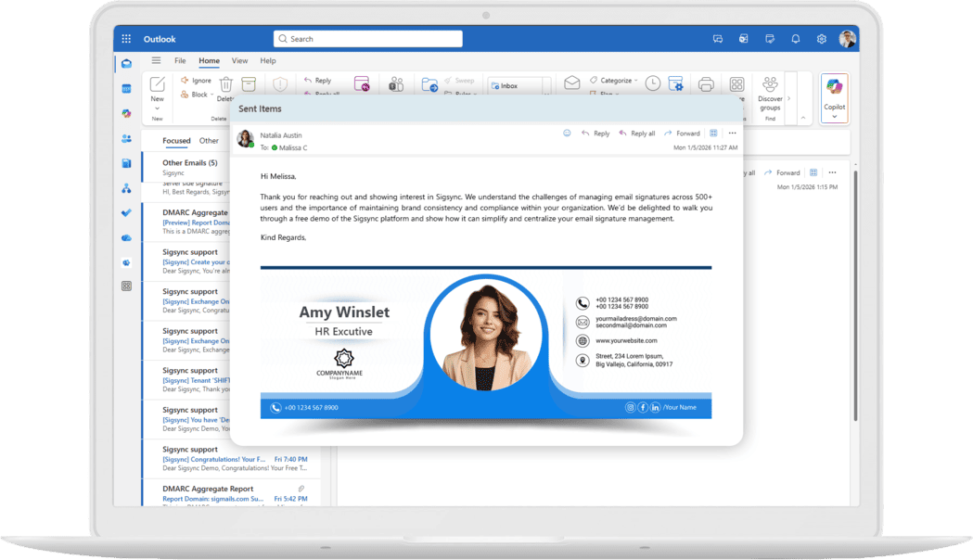The height and width of the screenshot is (560, 973).
Task: Click the Outlook search box
Action: 368,38
